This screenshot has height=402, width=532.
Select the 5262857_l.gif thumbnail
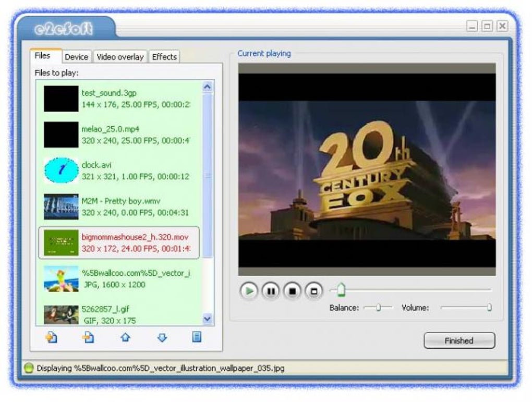[61, 314]
